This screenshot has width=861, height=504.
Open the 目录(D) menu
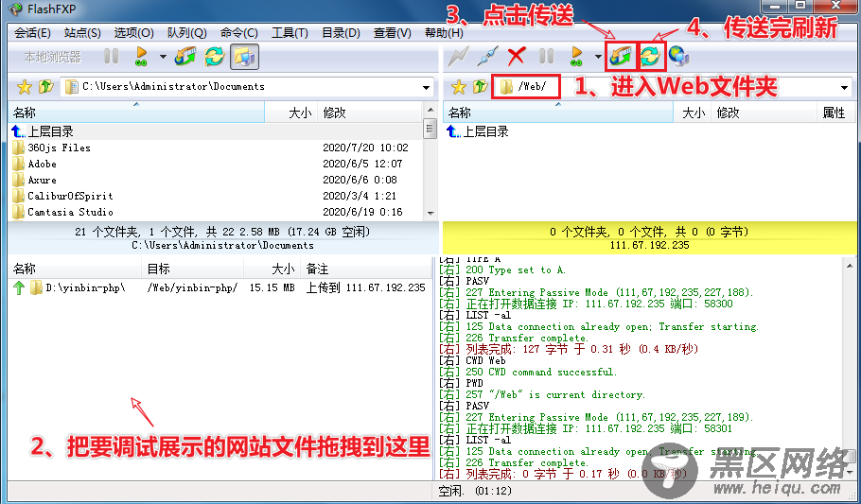click(x=341, y=33)
